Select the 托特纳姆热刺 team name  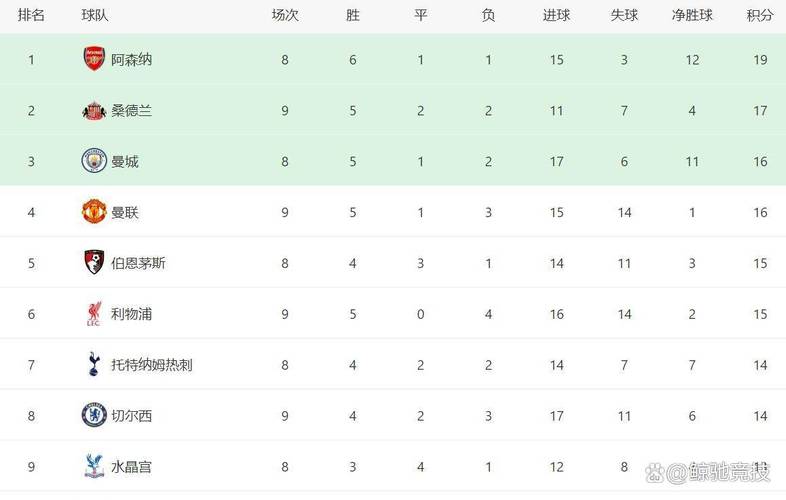pyautogui.click(x=151, y=365)
